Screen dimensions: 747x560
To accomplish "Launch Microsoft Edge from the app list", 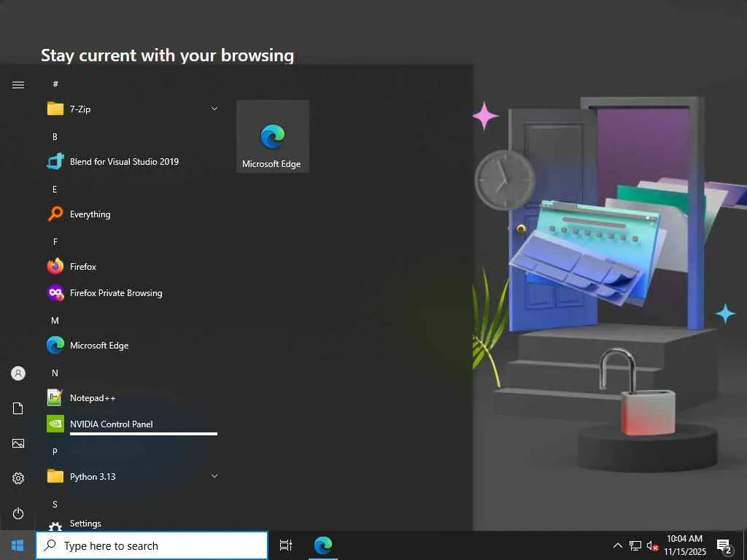I will (x=133, y=345).
